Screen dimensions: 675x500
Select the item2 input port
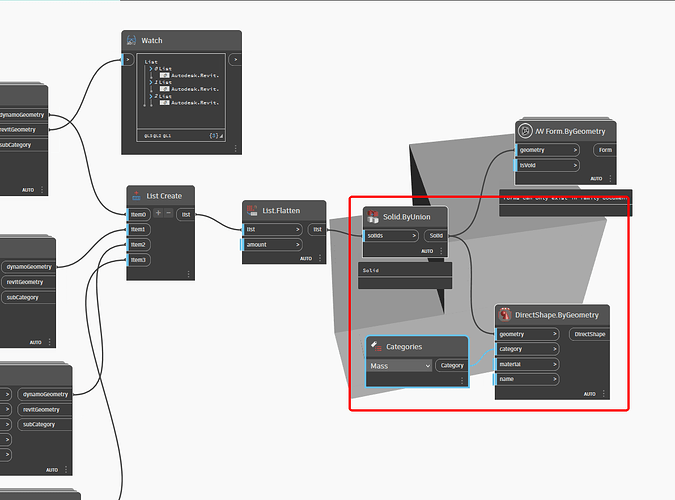(x=139, y=245)
